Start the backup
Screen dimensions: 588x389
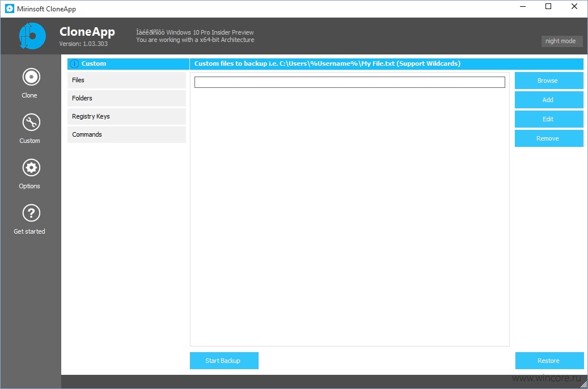(x=224, y=361)
